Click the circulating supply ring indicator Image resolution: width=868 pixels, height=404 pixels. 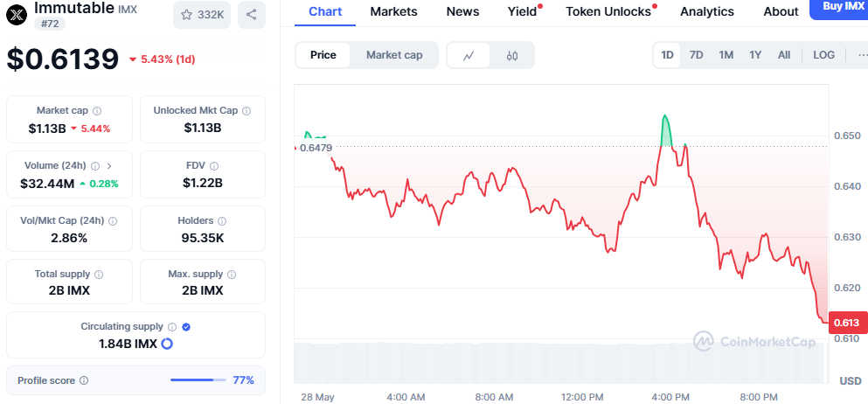(x=167, y=344)
